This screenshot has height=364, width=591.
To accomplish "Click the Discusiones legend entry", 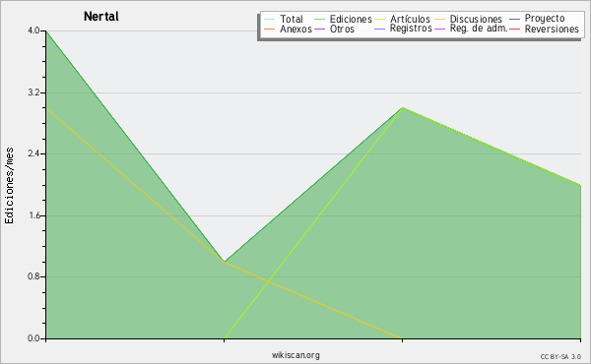I will [x=468, y=19].
